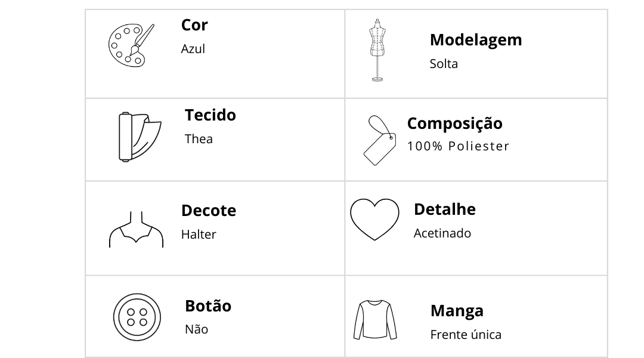Viewport: 644px width, 358px height.
Task: Click the Composição heading
Action: 454,124
